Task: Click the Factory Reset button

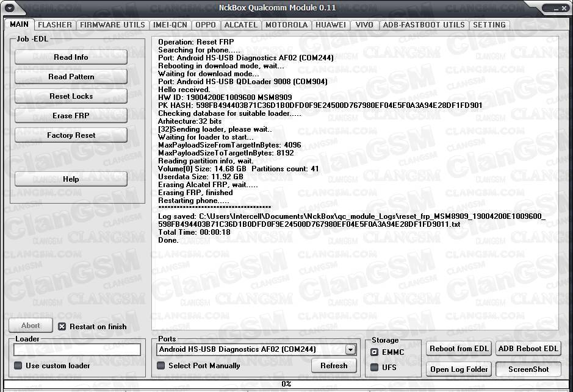Action: point(71,135)
